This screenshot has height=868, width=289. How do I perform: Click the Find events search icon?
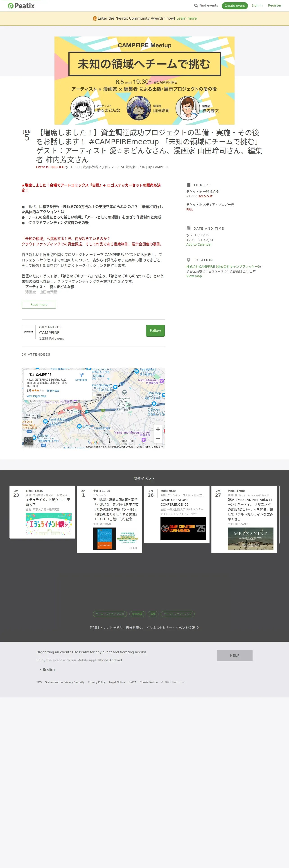(x=196, y=5)
